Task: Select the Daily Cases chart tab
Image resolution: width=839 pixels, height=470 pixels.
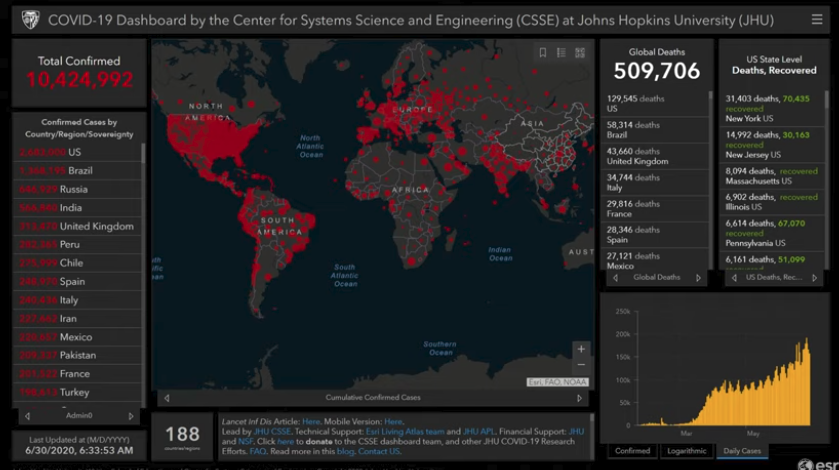Action: (x=744, y=451)
